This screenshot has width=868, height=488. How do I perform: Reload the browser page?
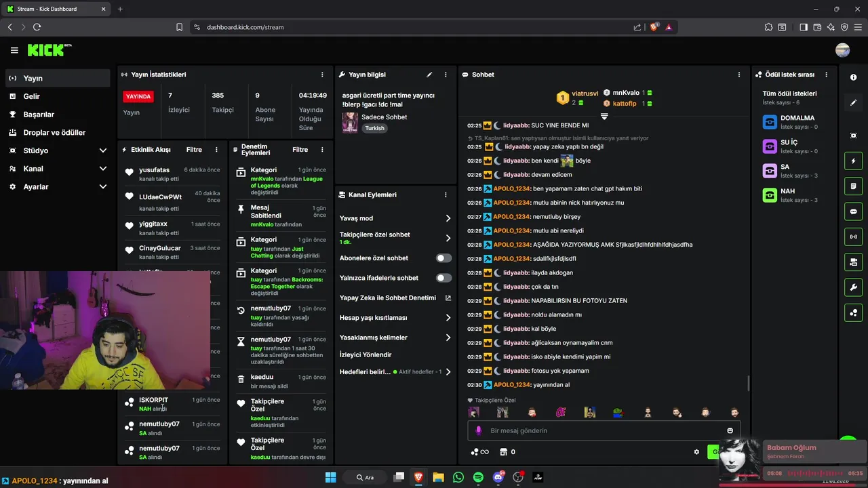coord(37,27)
